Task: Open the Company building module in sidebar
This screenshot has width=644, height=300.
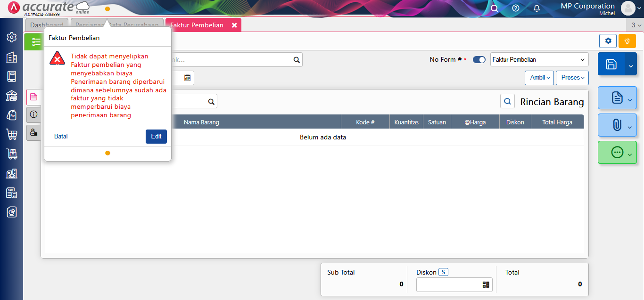Action: click(12, 57)
